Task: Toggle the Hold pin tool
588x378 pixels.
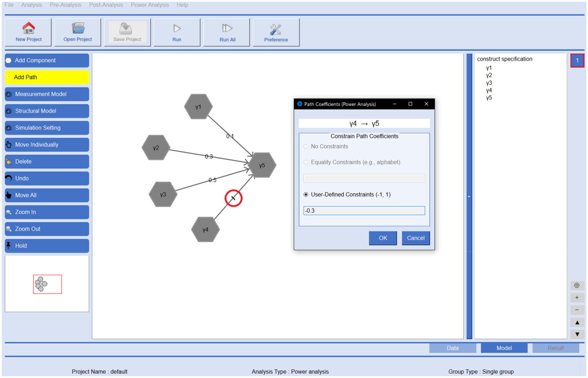Action: tap(47, 246)
